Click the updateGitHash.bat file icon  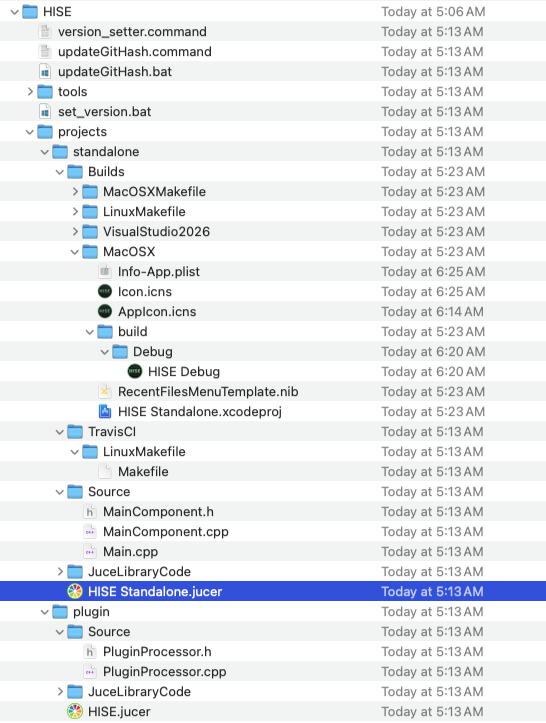tap(45, 71)
